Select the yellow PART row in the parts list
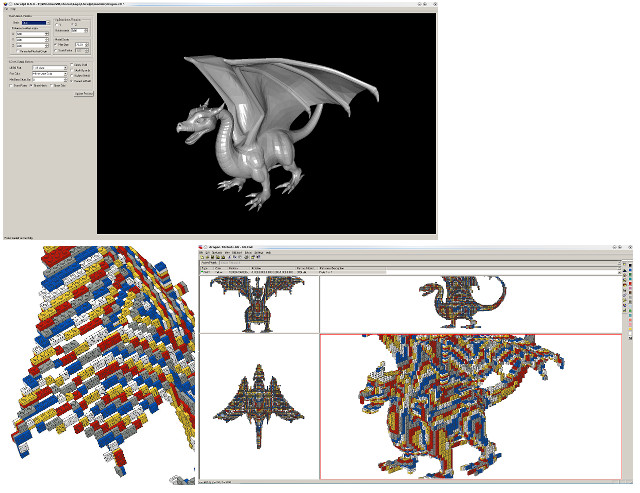This screenshot has height=493, width=640. click(x=292, y=272)
